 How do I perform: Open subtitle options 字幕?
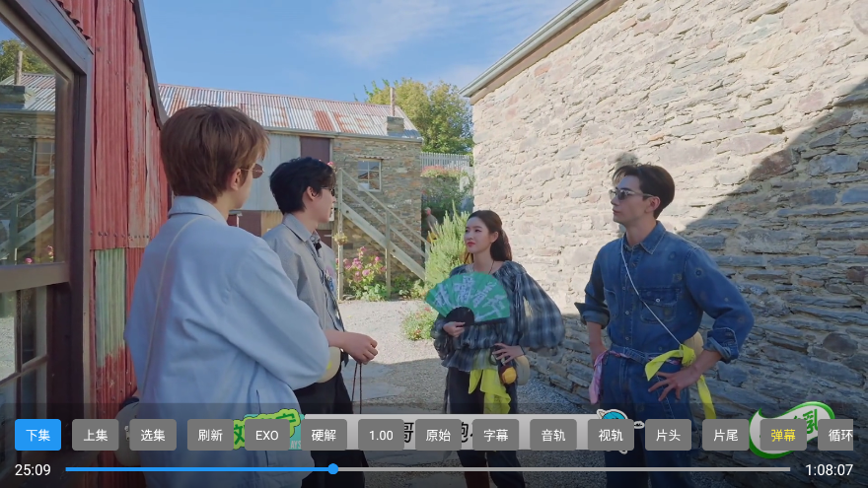pyautogui.click(x=496, y=435)
